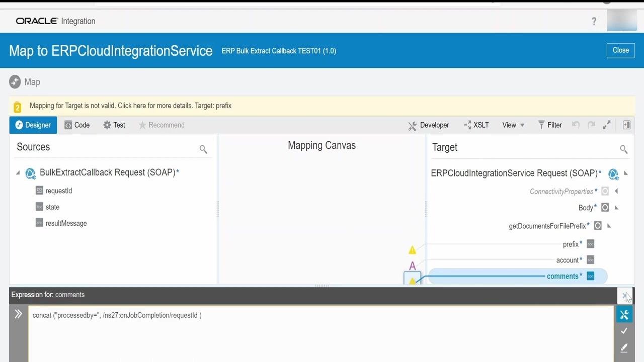Viewport: 644px width, 362px height.
Task: Open the View dropdown menu
Action: click(513, 125)
